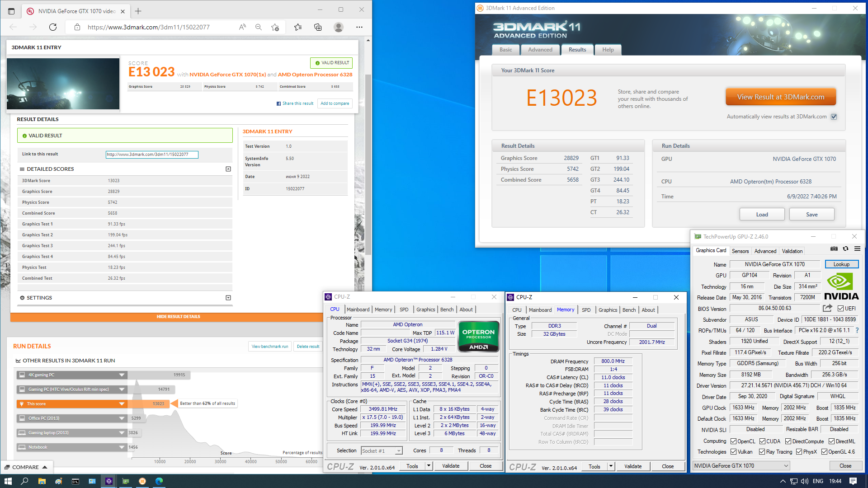Open the Help tab in 3DMark 11
The image size is (868, 488).
[x=608, y=50]
